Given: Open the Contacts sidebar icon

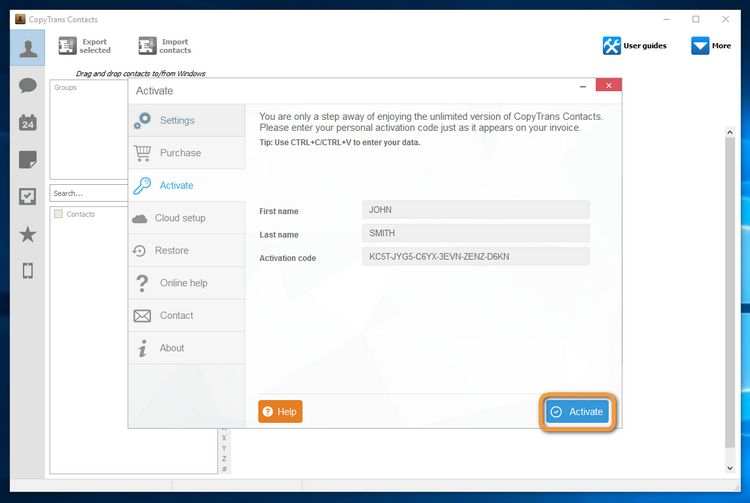Looking at the screenshot, I should pyautogui.click(x=28, y=48).
